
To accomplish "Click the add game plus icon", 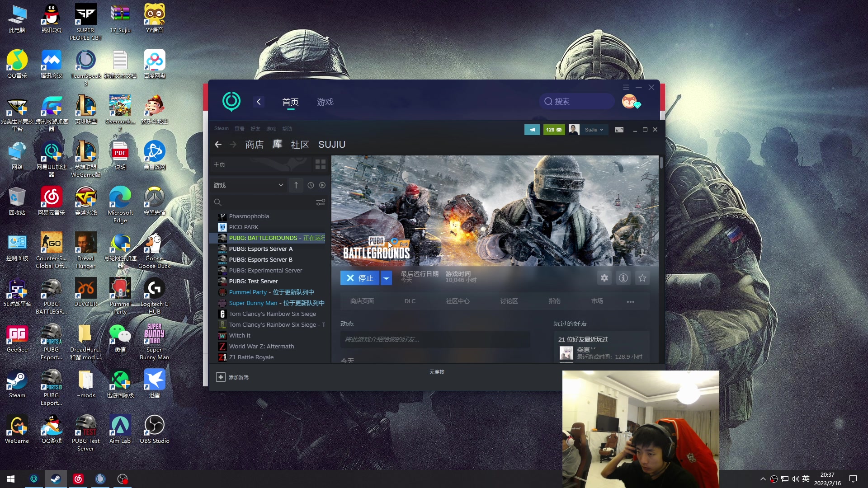I will (221, 377).
